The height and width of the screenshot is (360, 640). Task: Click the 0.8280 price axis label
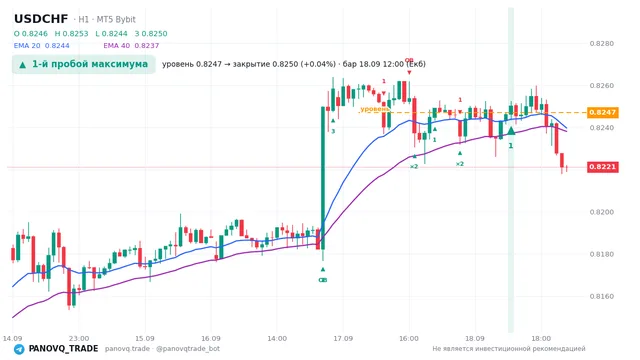tap(602, 44)
